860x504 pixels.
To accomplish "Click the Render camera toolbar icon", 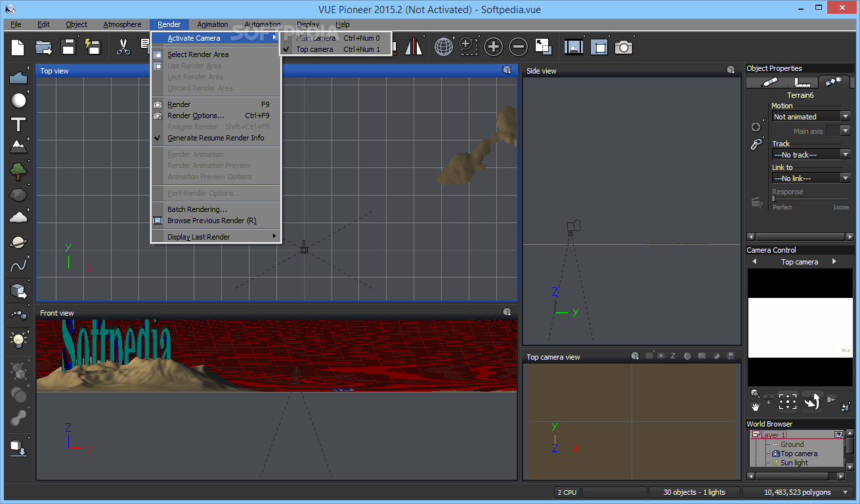I will click(x=624, y=47).
